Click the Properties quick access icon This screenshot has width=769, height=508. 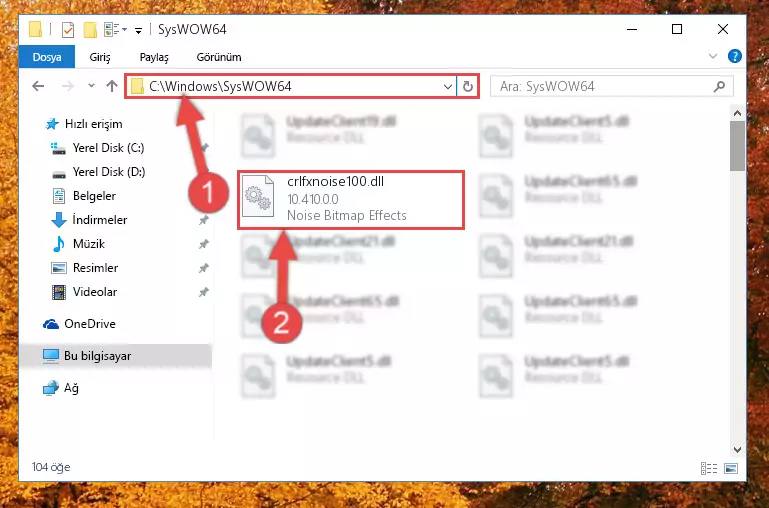coord(68,30)
